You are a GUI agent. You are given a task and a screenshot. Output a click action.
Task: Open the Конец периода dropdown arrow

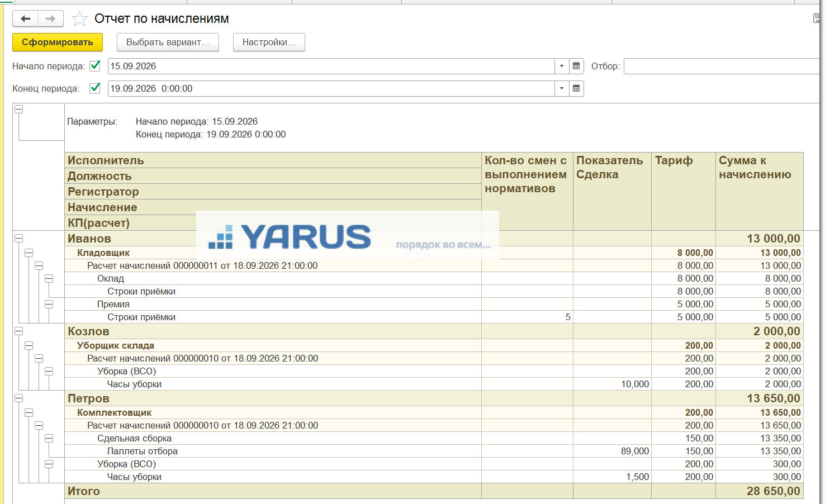point(562,88)
